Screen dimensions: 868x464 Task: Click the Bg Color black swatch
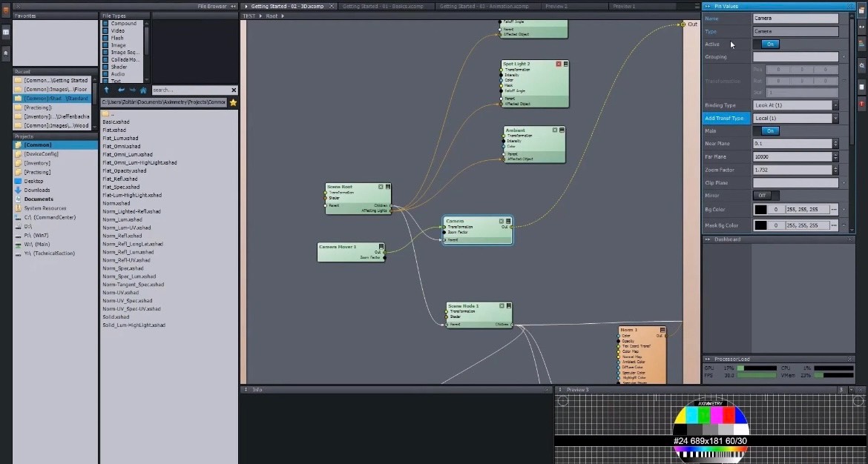pos(760,210)
